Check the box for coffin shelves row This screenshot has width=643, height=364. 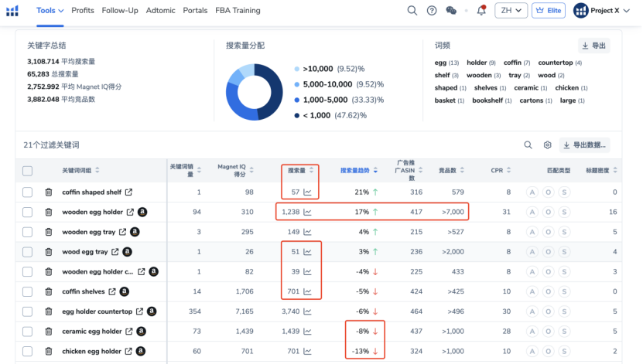[x=28, y=292]
